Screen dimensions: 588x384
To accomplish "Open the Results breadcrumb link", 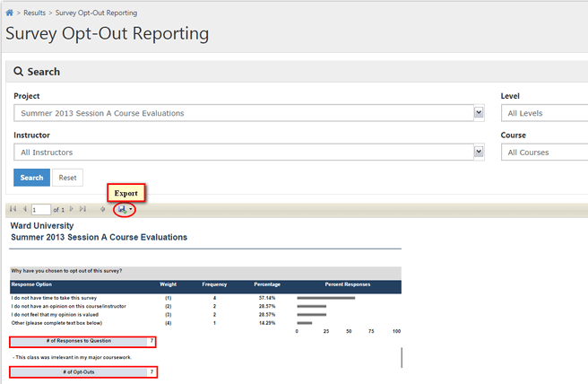I will point(34,13).
